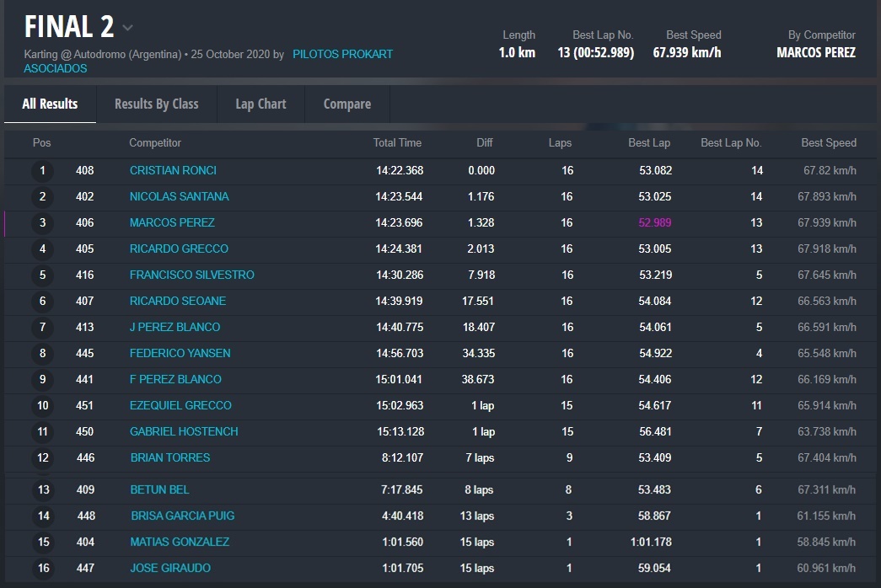This screenshot has height=588, width=881.
Task: Click the BRISA GARCIA PUIG link
Action: click(182, 516)
